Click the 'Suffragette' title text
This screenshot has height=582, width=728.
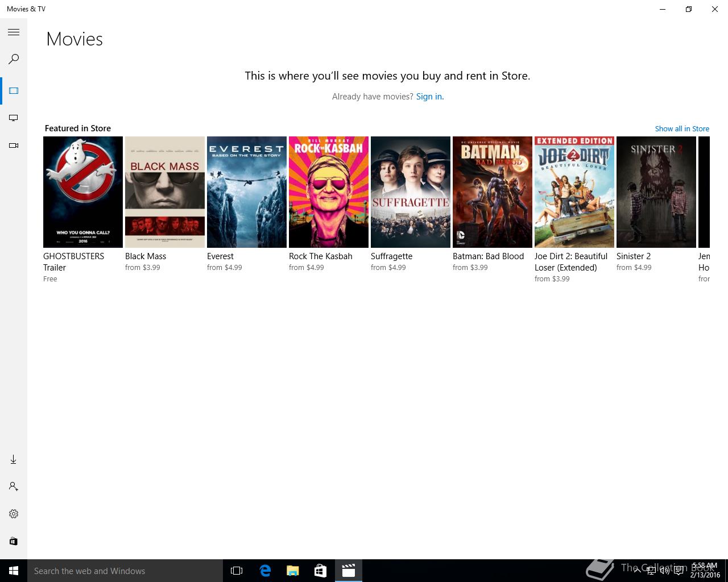(392, 256)
